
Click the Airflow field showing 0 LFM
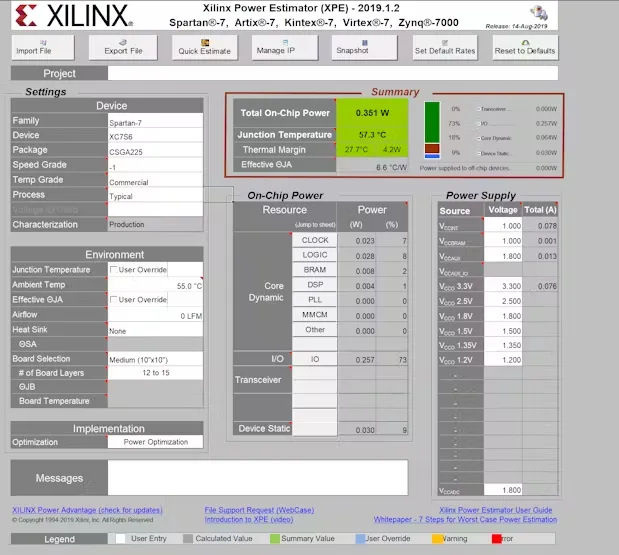point(156,315)
